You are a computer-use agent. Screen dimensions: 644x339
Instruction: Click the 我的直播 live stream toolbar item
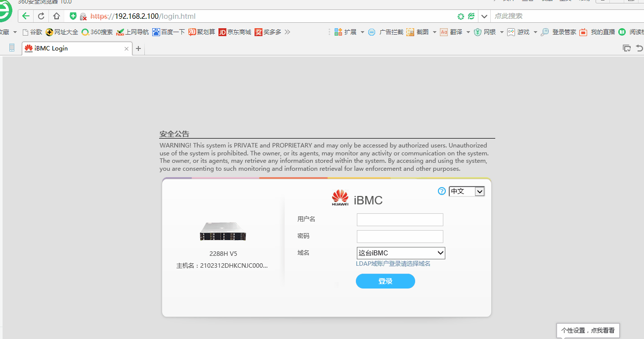tap(597, 32)
